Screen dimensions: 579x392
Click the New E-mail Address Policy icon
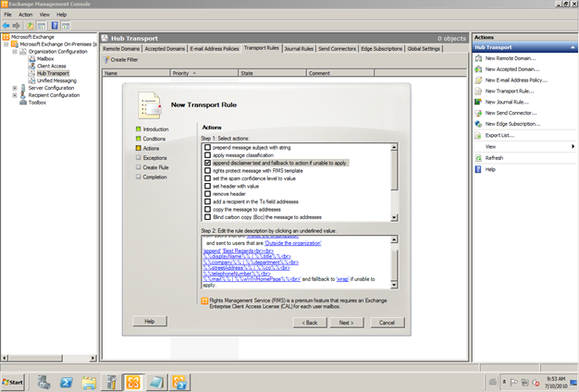click(478, 80)
